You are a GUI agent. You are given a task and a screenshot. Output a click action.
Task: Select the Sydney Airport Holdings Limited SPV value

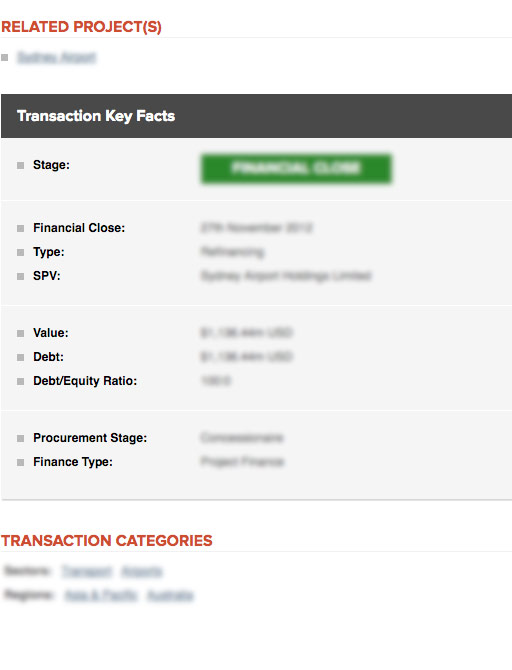[286, 276]
